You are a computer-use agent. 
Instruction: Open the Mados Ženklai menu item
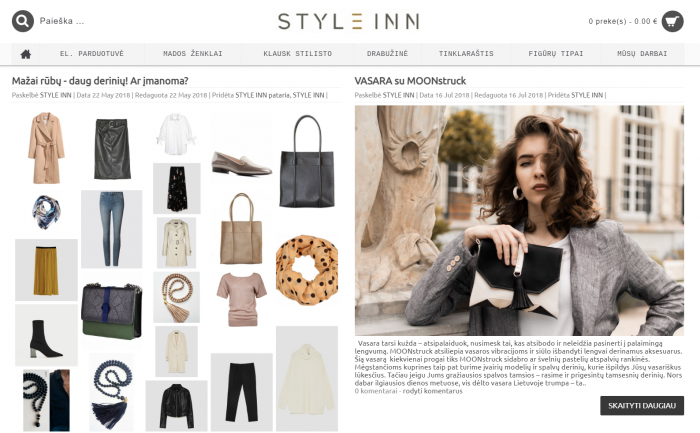(x=193, y=54)
